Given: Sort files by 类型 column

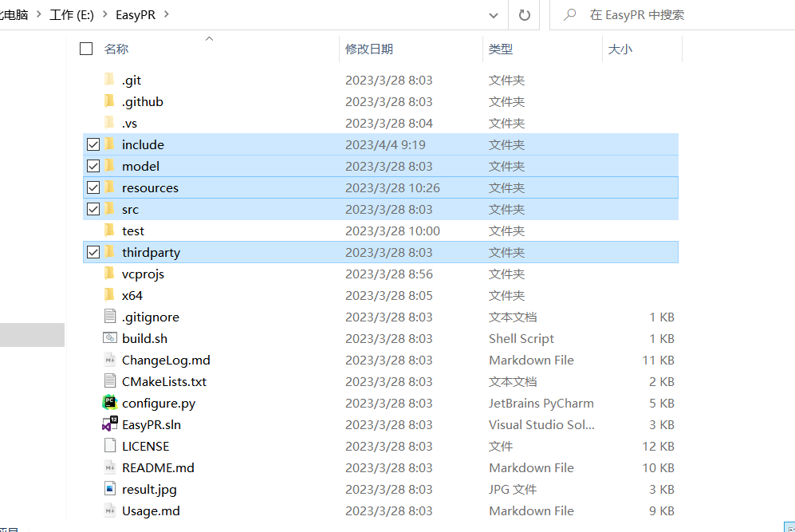Looking at the screenshot, I should 501,49.
